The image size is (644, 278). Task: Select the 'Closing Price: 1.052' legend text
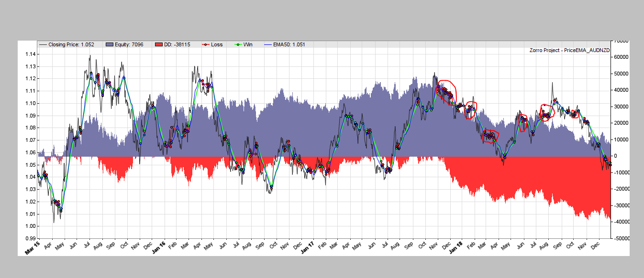[71, 44]
